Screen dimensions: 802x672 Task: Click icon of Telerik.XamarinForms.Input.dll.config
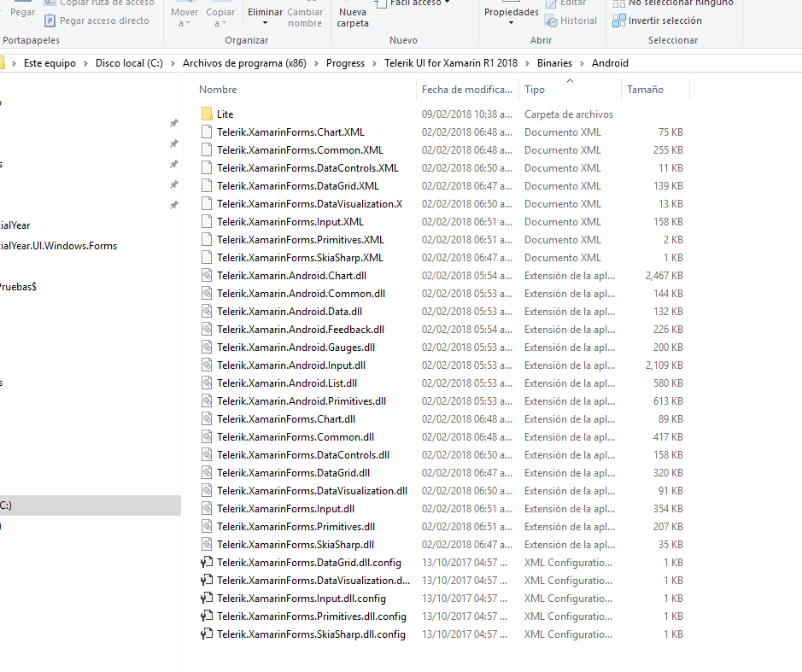207,599
